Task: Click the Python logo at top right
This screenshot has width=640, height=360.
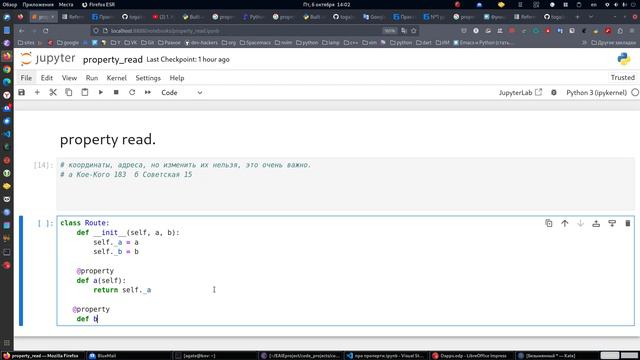Action: point(624,59)
